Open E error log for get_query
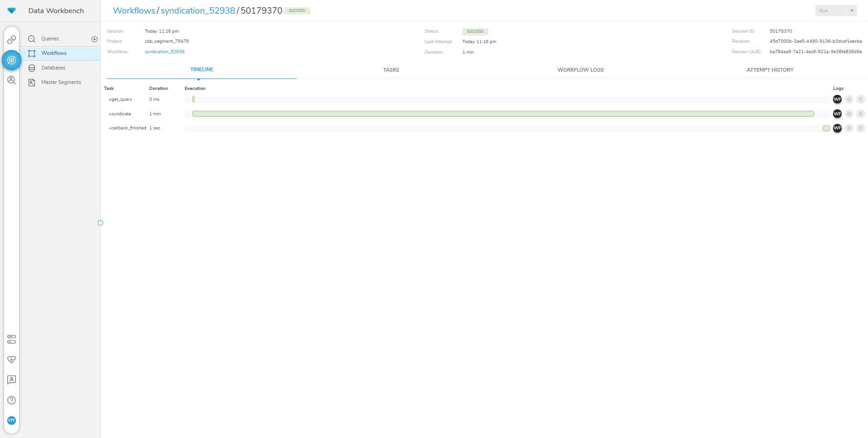The width and height of the screenshot is (868, 438). pos(861,99)
